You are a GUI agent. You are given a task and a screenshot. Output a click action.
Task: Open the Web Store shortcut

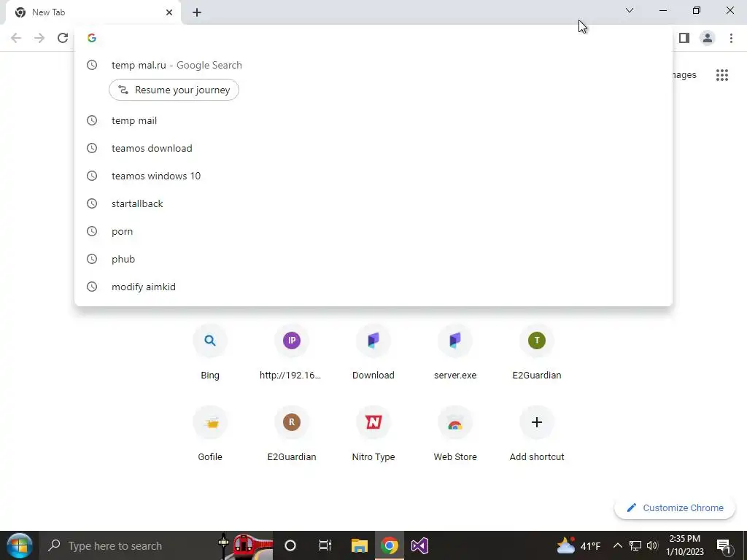click(455, 434)
